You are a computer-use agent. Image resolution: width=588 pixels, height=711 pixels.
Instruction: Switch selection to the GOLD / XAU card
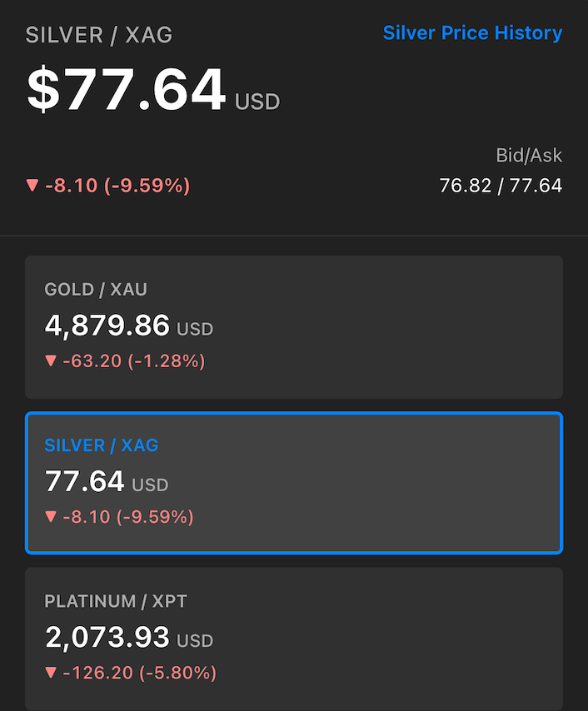point(293,326)
